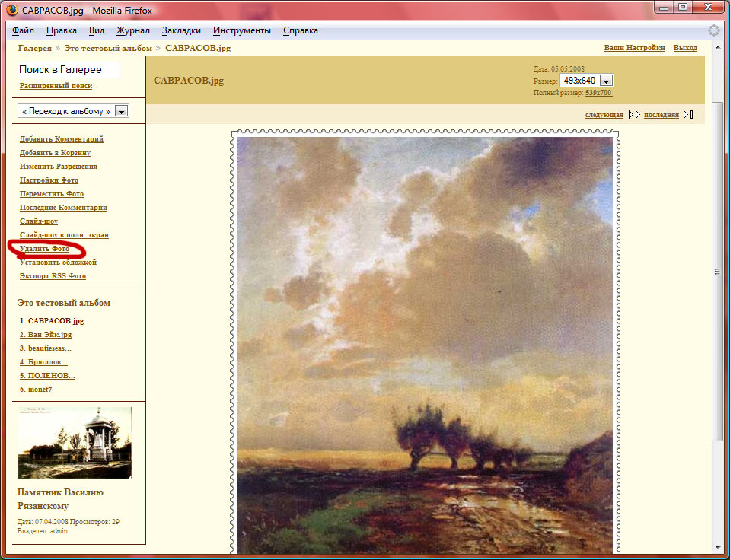730x560 pixels.
Task: Open the Закладки menu
Action: click(x=181, y=30)
